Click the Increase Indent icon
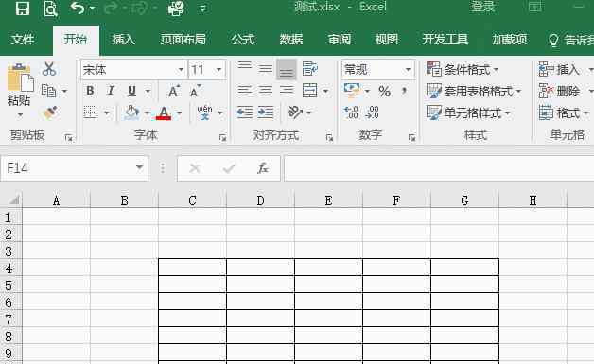Image resolution: width=594 pixels, height=364 pixels. 266,113
